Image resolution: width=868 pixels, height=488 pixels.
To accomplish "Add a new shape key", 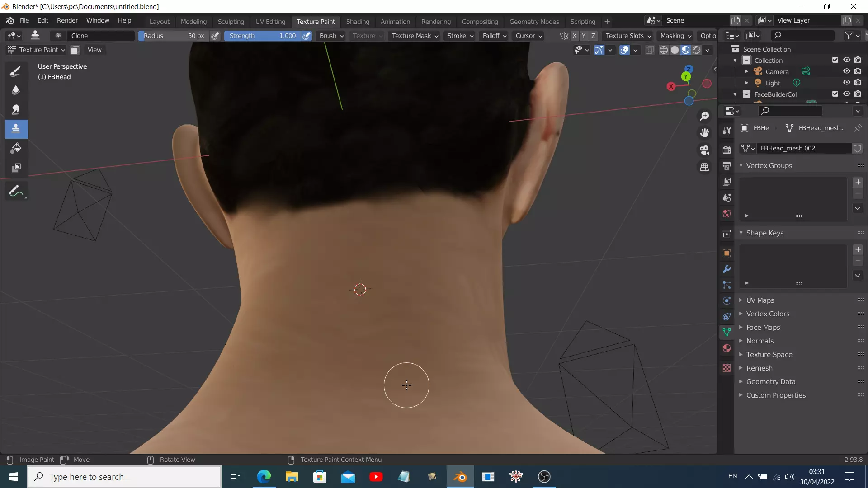I will tap(858, 249).
